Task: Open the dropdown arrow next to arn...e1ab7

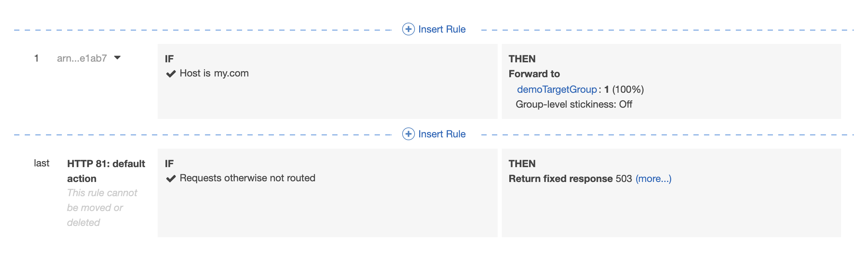Action: tap(118, 58)
